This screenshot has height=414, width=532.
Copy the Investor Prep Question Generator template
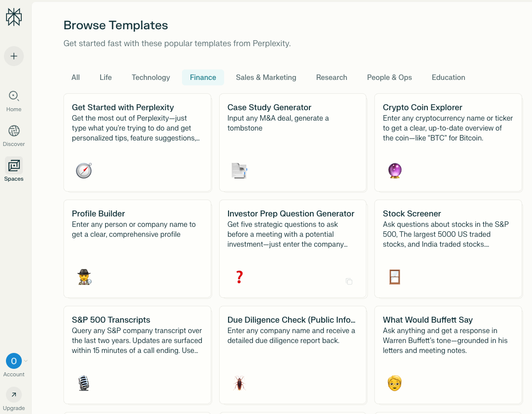(x=349, y=281)
